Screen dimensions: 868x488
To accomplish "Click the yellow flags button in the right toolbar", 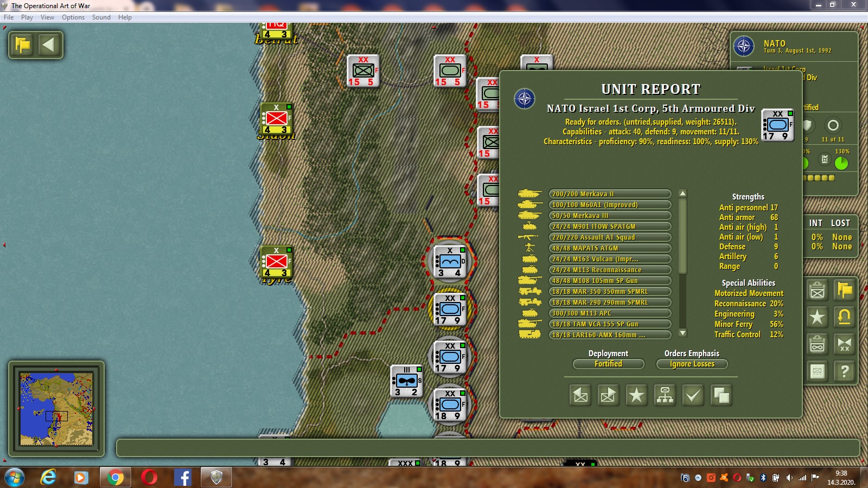I will [844, 290].
